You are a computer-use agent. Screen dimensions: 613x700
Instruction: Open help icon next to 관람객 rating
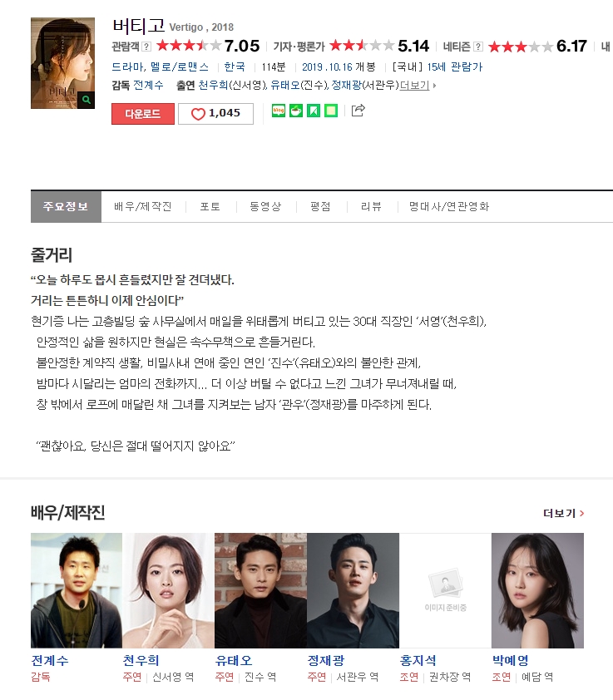pyautogui.click(x=146, y=47)
